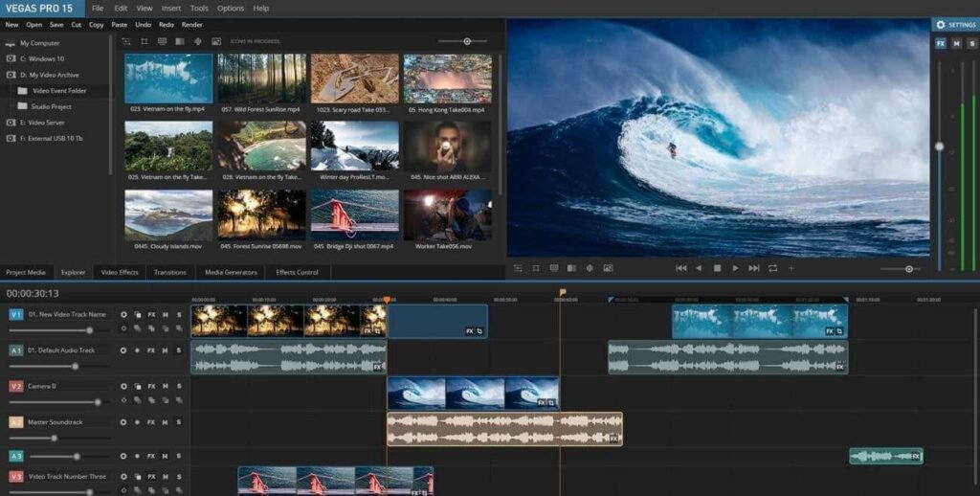Viewport: 980px width, 496px height.
Task: Open the Insert menu
Action: (x=171, y=8)
